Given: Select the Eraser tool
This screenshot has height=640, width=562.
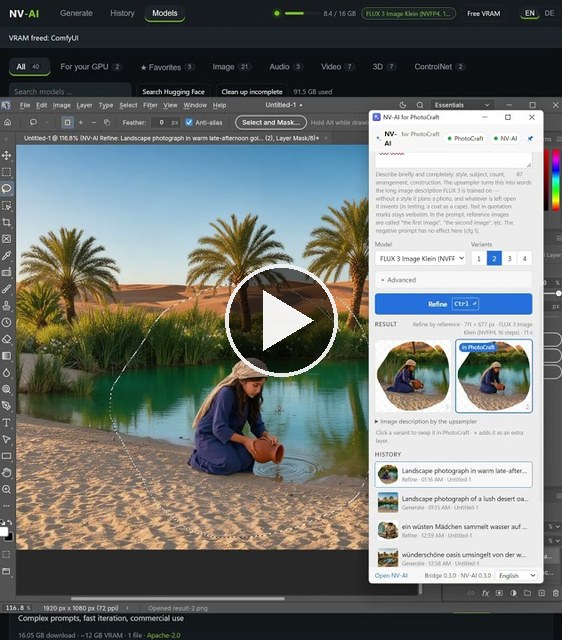Looking at the screenshot, I should click(x=7, y=339).
